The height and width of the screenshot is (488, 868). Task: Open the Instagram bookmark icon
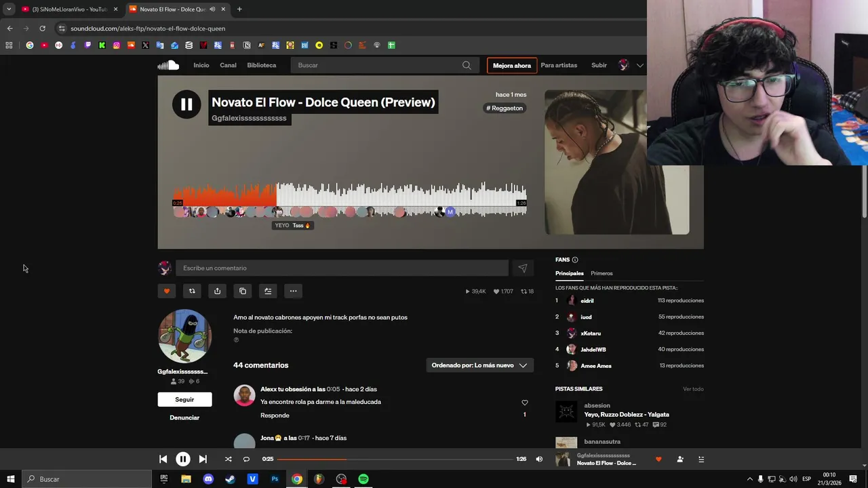click(x=117, y=45)
